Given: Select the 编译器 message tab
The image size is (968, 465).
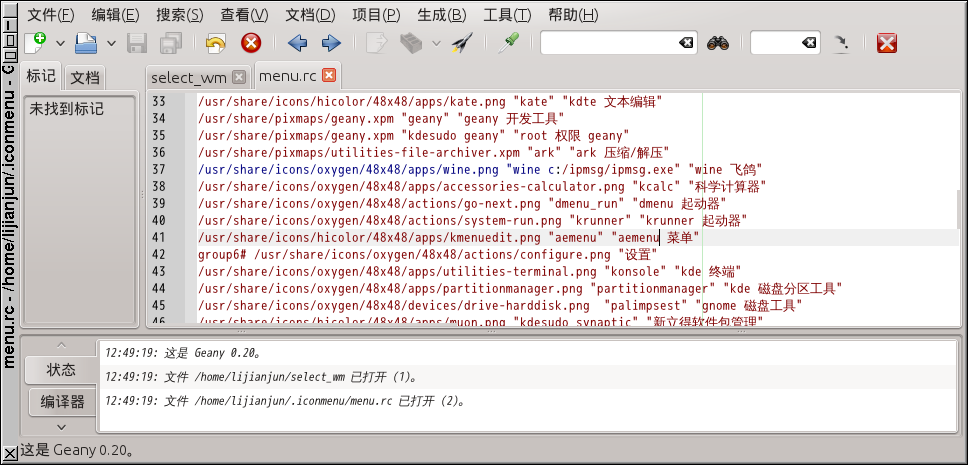Looking at the screenshot, I should [62, 402].
